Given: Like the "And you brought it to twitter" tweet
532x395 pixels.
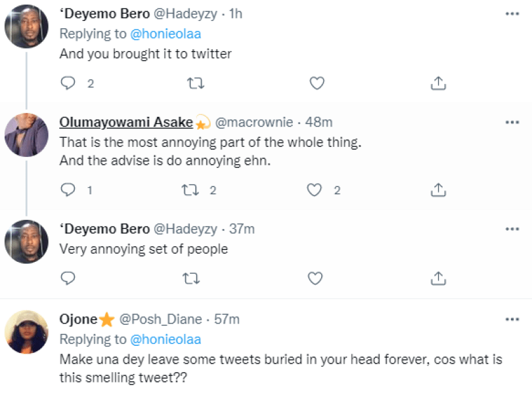Looking at the screenshot, I should [x=317, y=83].
